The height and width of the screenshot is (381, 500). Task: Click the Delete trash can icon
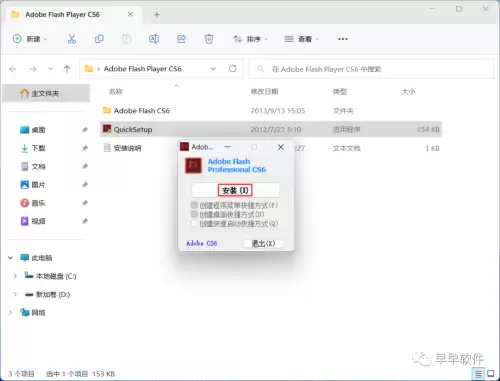point(209,39)
